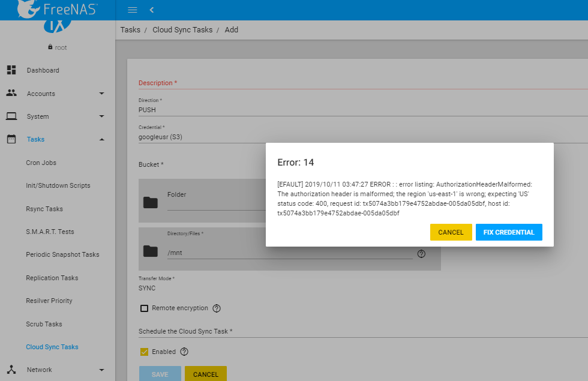Click the Network topology icon
Screen dimensions: 588x381
tap(11, 370)
